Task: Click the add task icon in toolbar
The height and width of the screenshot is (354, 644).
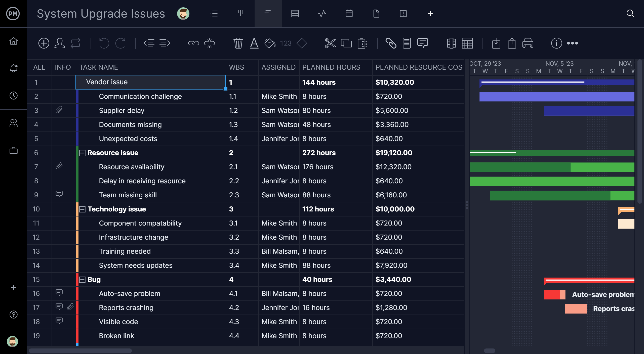Action: click(43, 43)
